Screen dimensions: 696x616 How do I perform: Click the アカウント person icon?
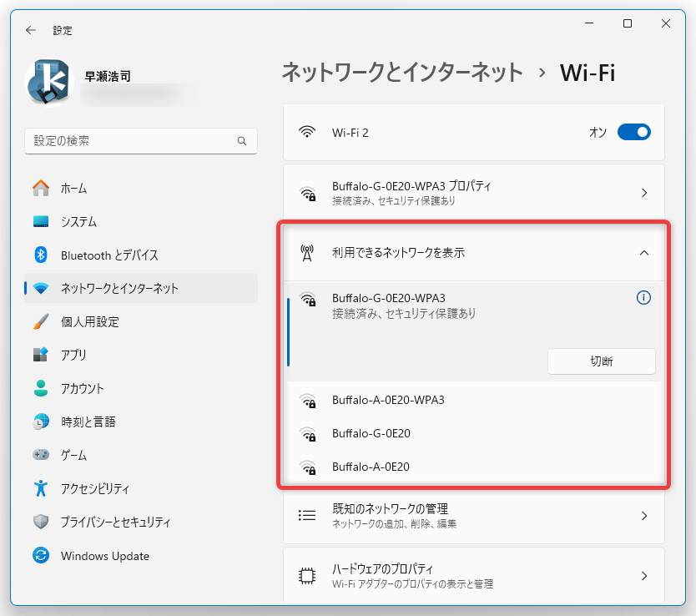(41, 388)
